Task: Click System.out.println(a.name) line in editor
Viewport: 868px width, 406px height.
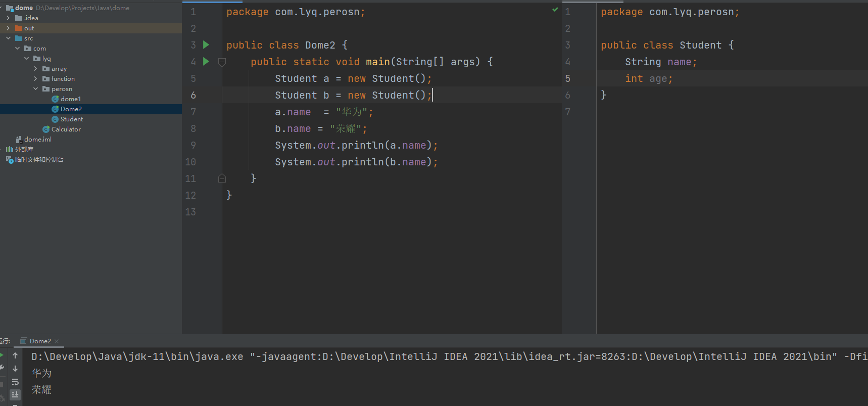Action: pyautogui.click(x=356, y=145)
